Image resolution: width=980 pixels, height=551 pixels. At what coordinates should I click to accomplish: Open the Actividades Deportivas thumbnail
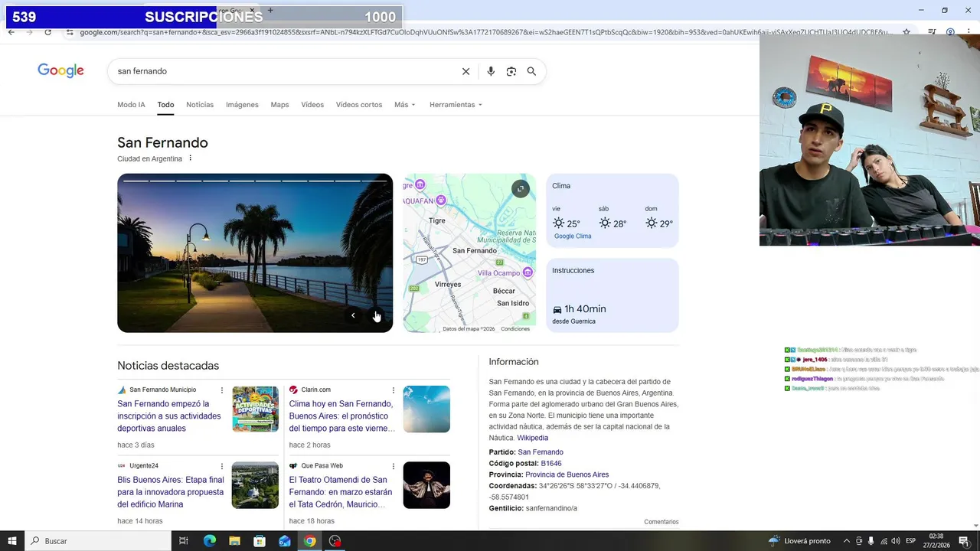[x=256, y=409]
